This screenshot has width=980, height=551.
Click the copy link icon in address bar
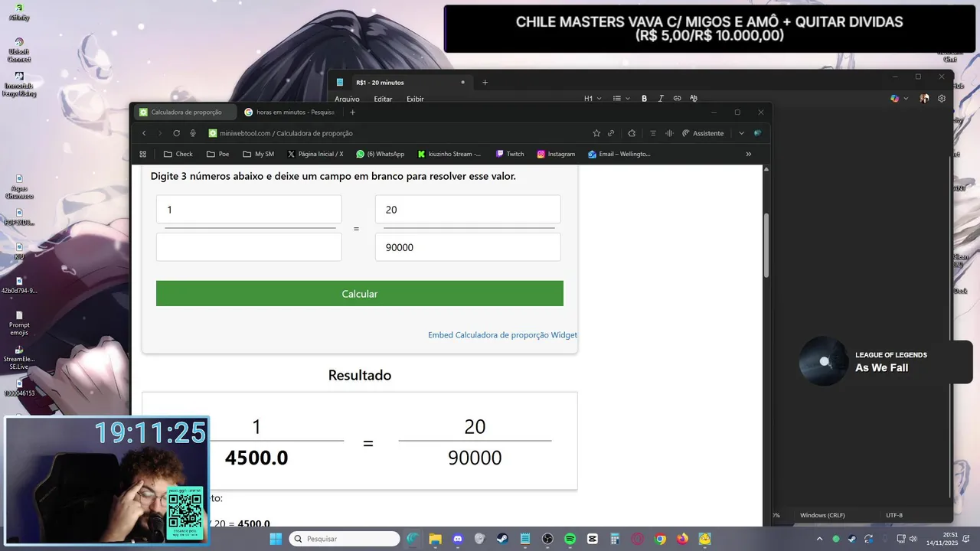pos(611,133)
